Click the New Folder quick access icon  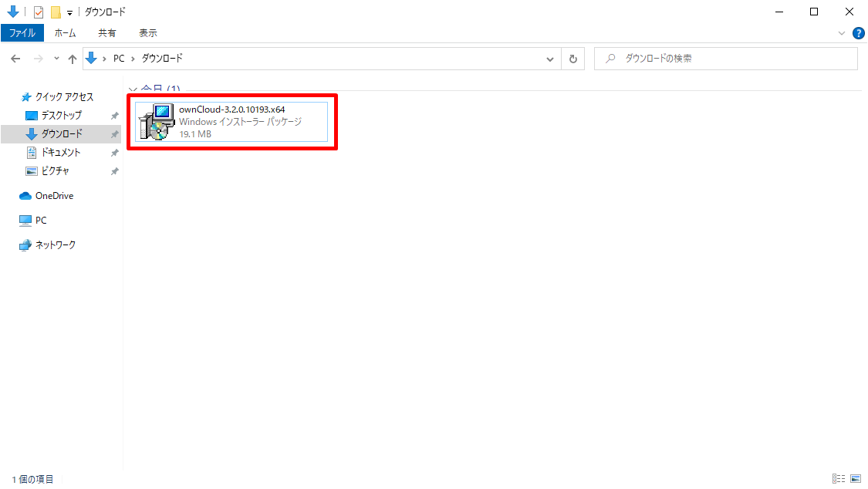[56, 12]
